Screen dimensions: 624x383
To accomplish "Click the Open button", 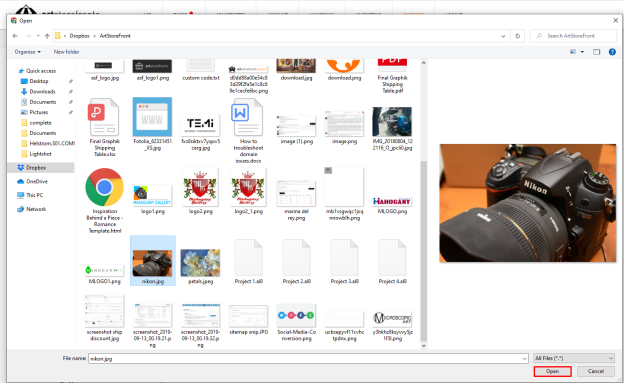I will [x=552, y=371].
